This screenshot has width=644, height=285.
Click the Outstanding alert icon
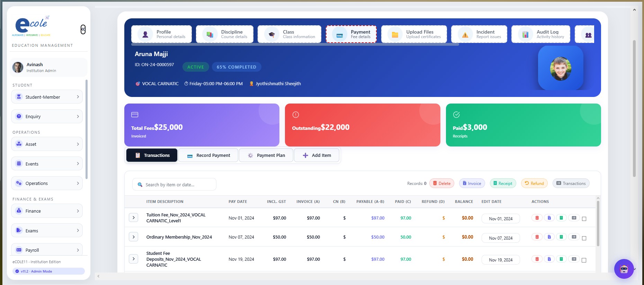(x=296, y=115)
